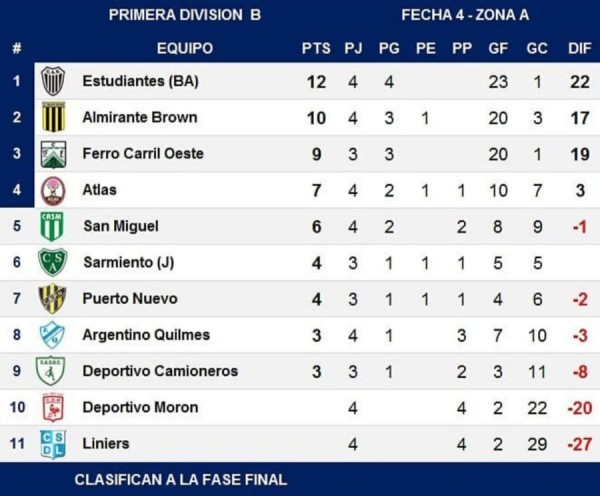This screenshot has height=496, width=600.
Task: Click the Puerto Nuevo badge
Action: click(52, 299)
